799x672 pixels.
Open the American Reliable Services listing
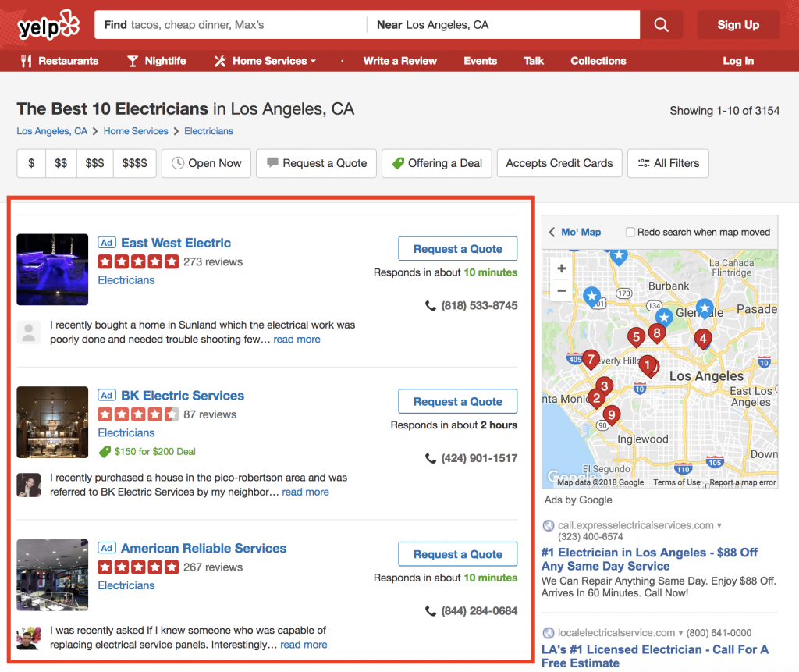(203, 548)
